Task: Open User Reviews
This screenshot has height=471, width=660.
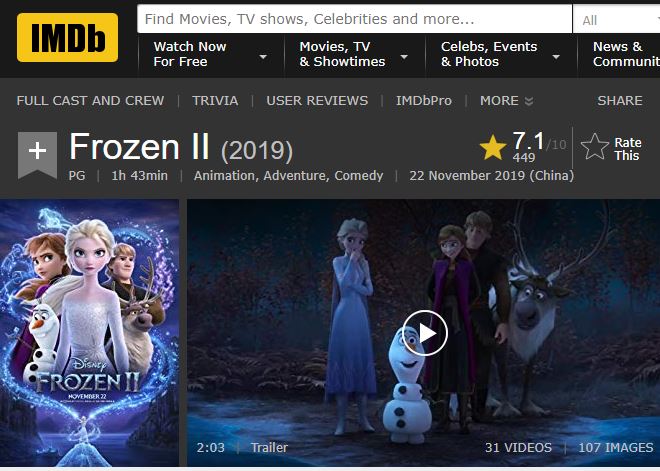Action: tap(317, 101)
